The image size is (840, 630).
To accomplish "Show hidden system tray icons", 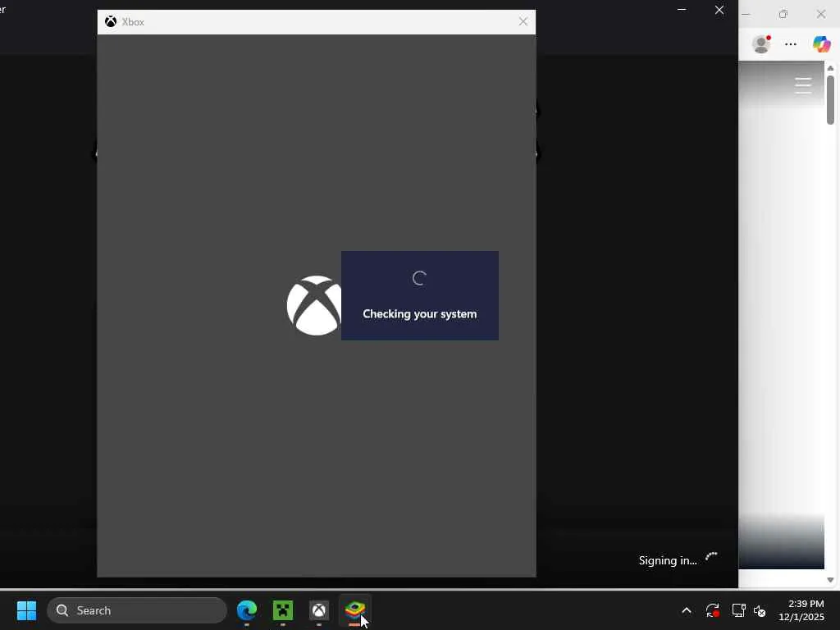I will tap(687, 610).
